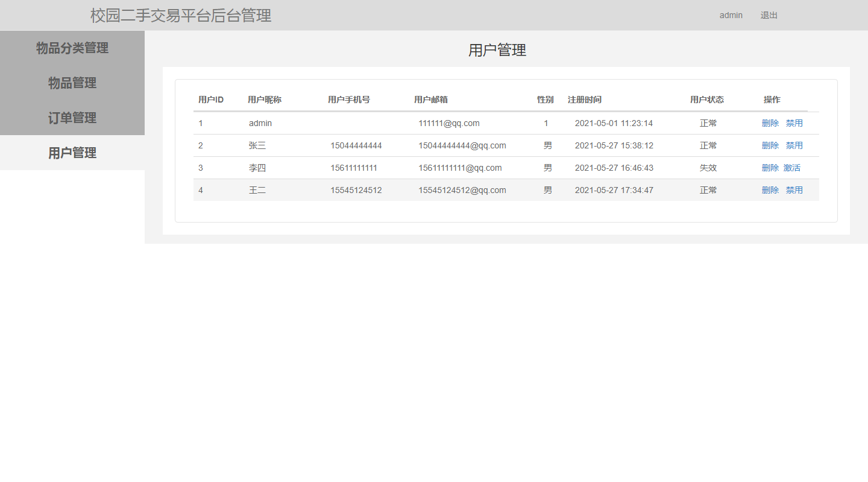Click timestamp 2021-05-27 15:38:12
The width and height of the screenshot is (868, 482).
tap(614, 145)
